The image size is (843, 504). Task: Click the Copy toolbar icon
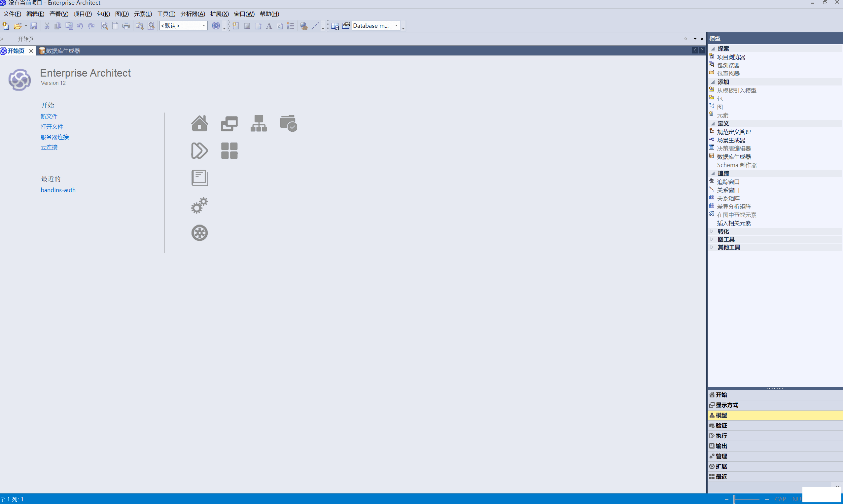pyautogui.click(x=58, y=26)
